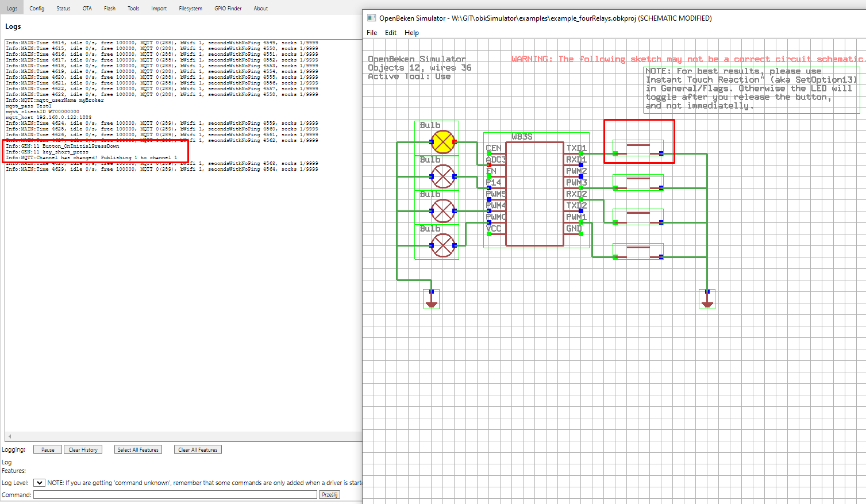Image resolution: width=866 pixels, height=504 pixels.
Task: Go to the OTA tab
Action: point(87,9)
